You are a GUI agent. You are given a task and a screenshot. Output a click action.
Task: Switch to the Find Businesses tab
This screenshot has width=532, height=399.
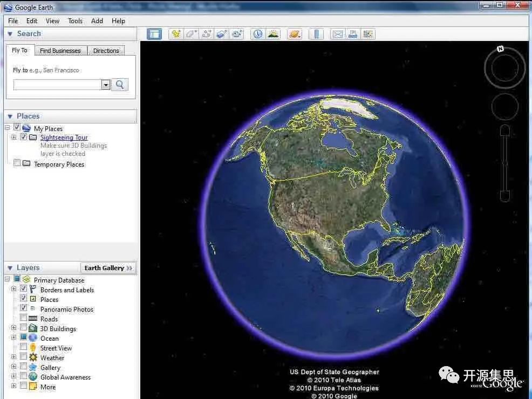click(60, 51)
